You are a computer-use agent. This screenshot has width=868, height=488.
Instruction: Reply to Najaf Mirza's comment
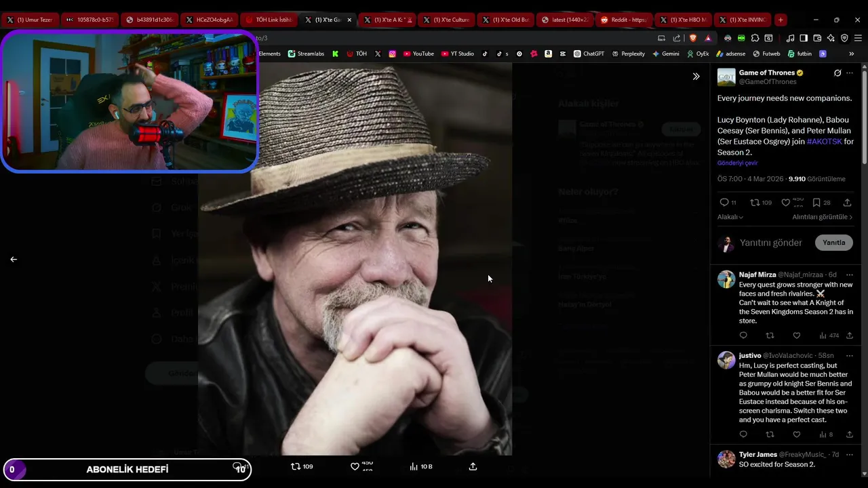coord(743,335)
